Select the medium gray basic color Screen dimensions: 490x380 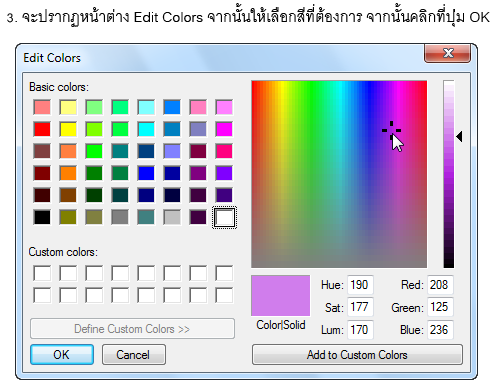click(x=120, y=218)
